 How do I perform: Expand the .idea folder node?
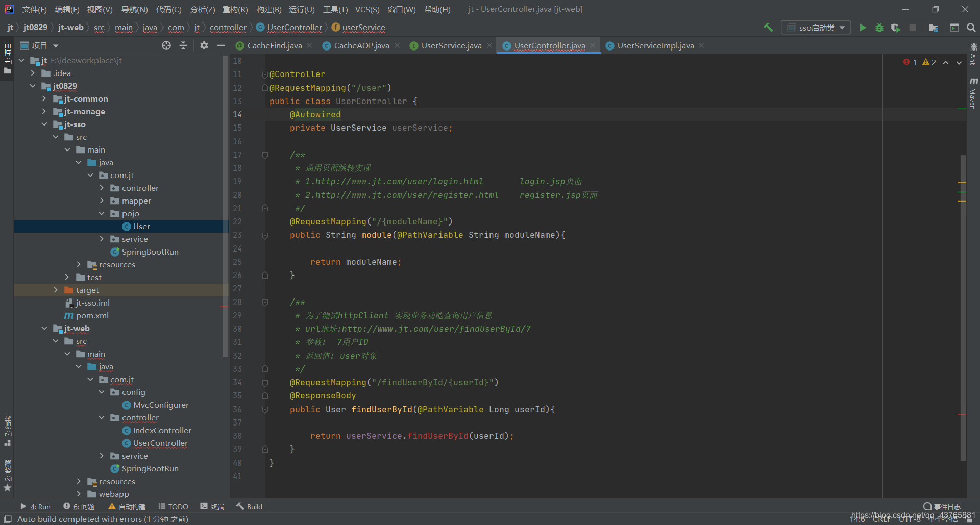[x=33, y=73]
